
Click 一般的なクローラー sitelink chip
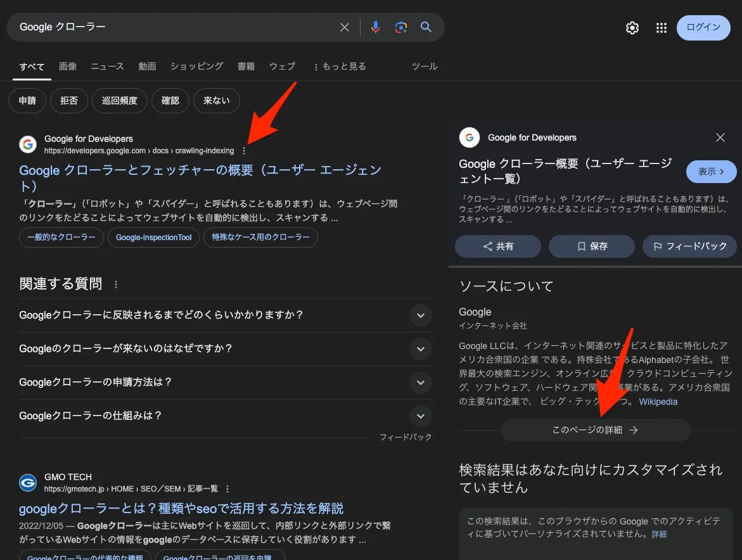click(x=61, y=238)
